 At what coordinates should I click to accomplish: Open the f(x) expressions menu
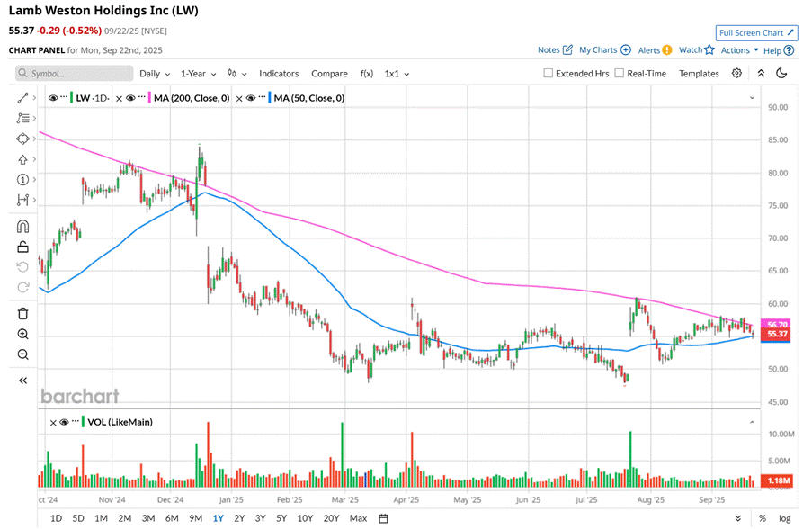point(367,74)
